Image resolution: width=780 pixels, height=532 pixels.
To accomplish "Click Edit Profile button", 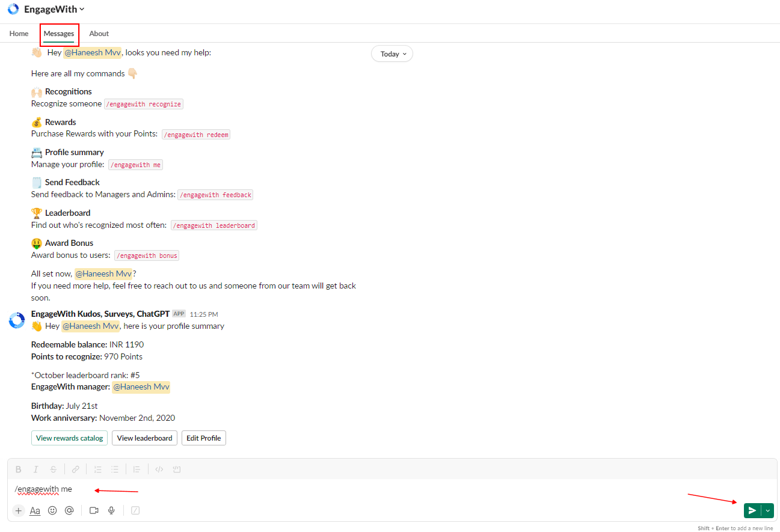I will coord(204,438).
